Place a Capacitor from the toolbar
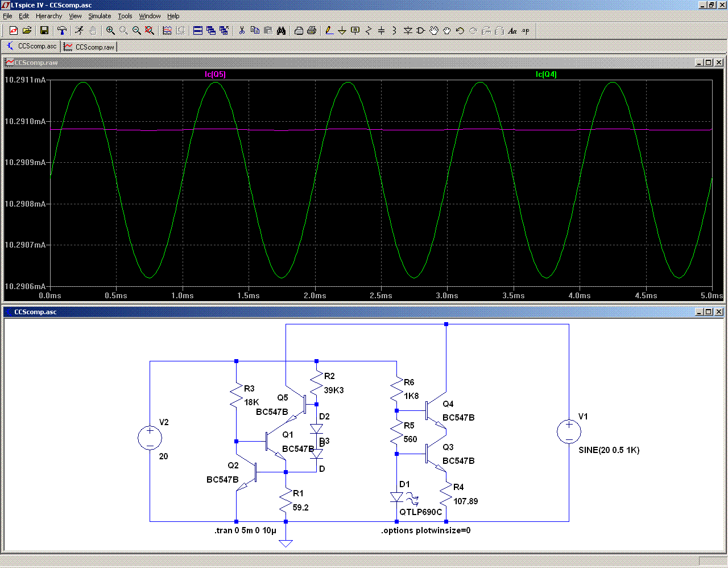 381,31
